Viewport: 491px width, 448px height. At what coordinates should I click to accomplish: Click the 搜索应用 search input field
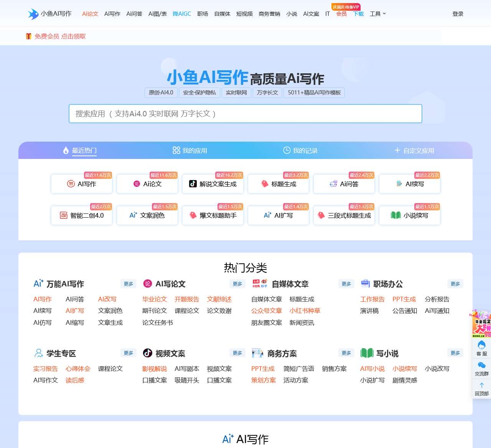(245, 114)
